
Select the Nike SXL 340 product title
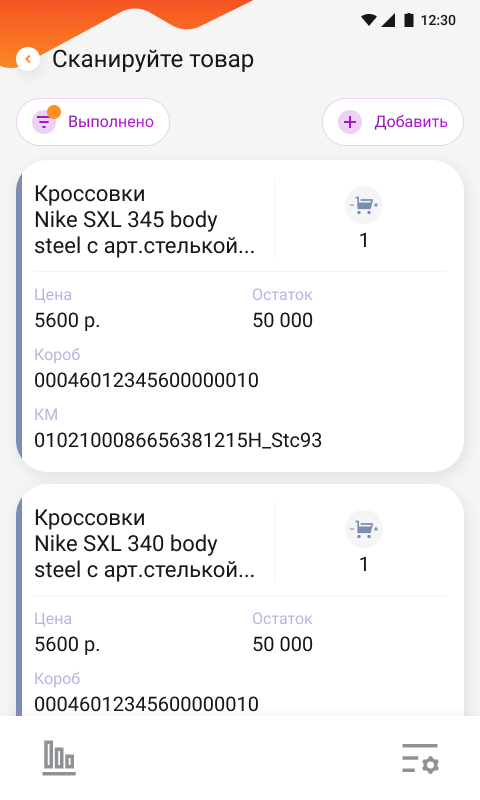tap(144, 544)
